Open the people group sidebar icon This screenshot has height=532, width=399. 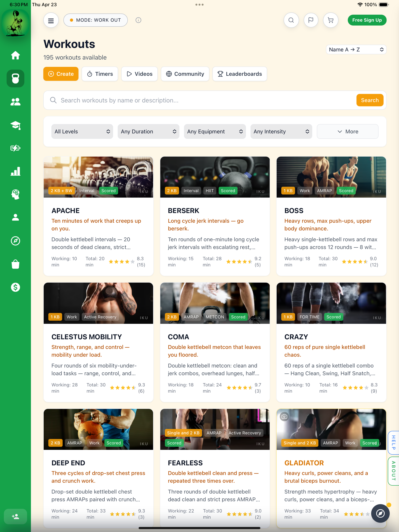coord(15,102)
